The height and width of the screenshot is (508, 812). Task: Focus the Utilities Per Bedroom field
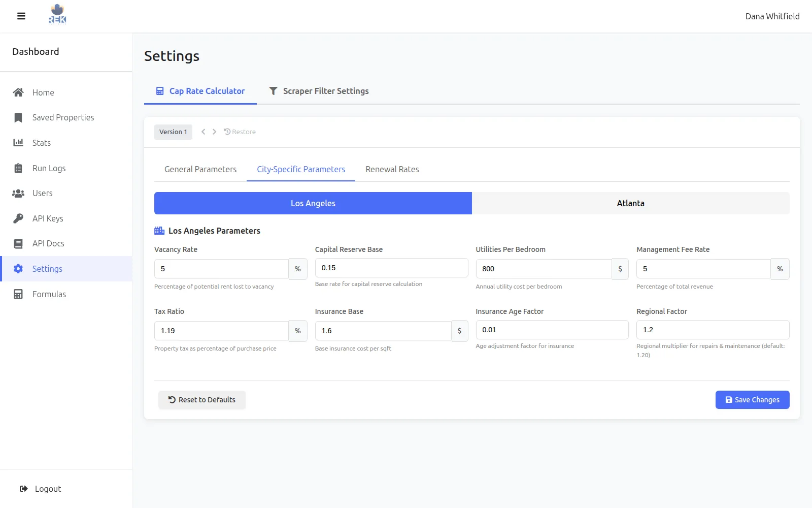click(544, 269)
